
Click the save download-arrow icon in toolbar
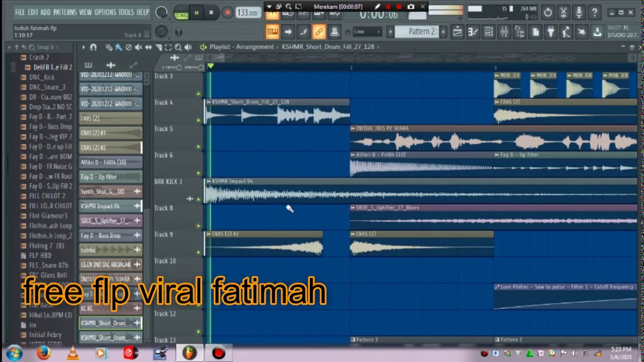pos(597,32)
